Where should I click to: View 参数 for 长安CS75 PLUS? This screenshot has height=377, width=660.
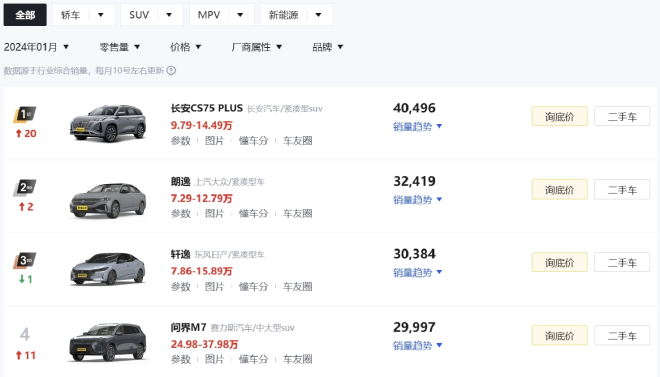(181, 141)
